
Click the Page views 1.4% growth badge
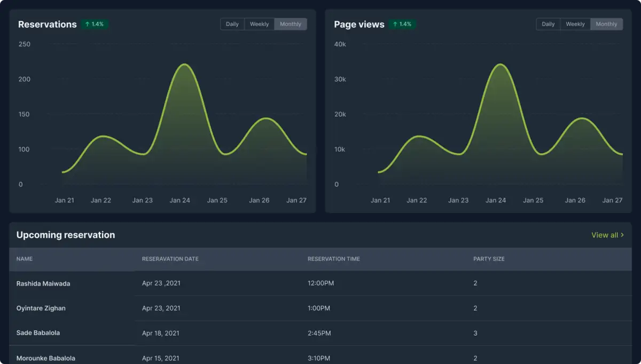pos(402,24)
